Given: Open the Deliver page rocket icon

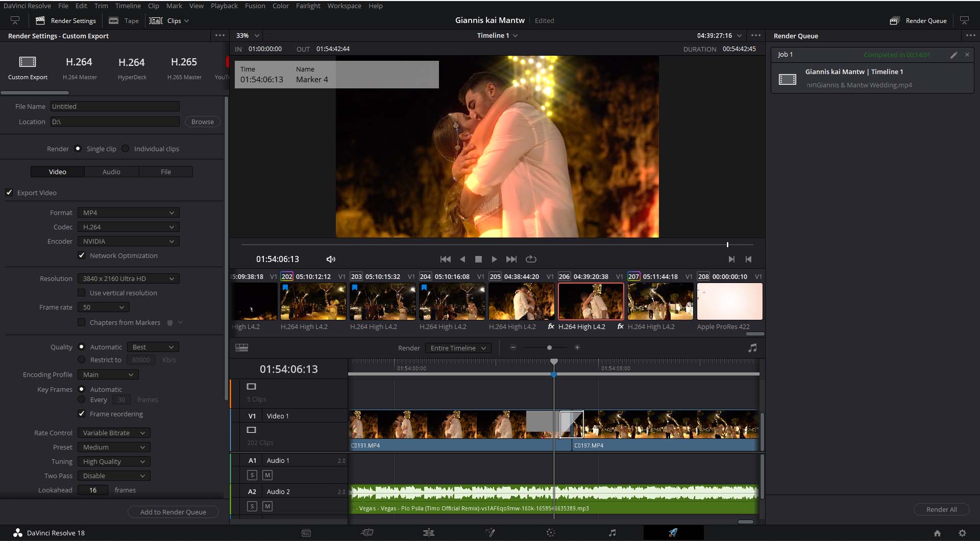Looking at the screenshot, I should [673, 533].
